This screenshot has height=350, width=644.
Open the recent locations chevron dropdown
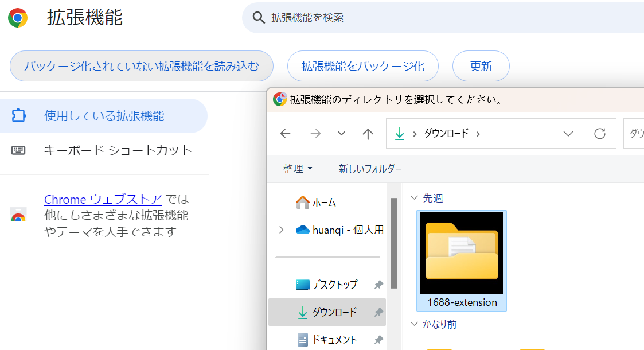[341, 133]
